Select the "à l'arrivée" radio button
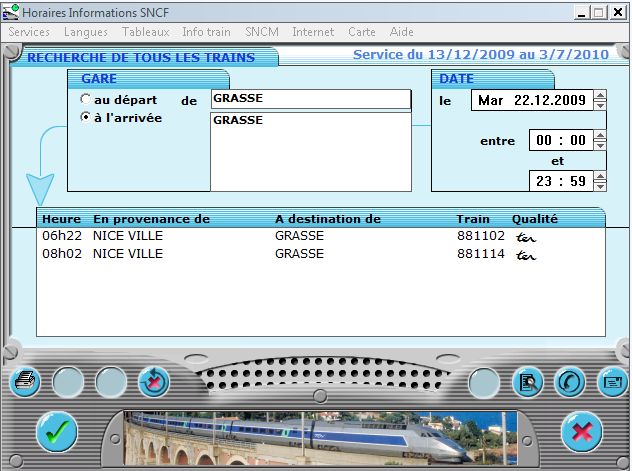This screenshot has height=471, width=632. 85,118
